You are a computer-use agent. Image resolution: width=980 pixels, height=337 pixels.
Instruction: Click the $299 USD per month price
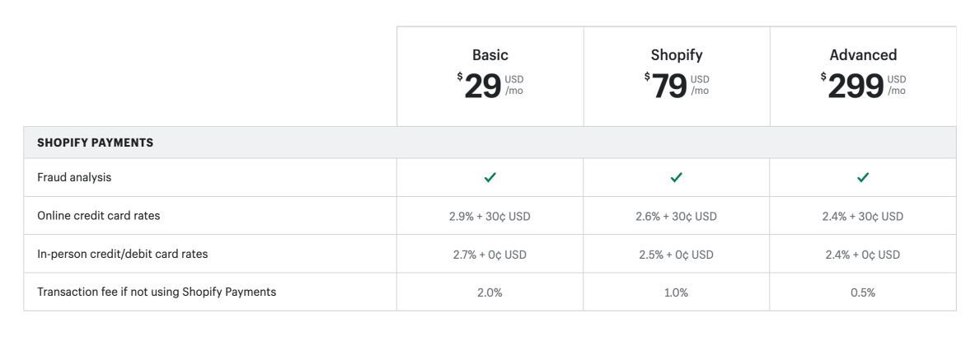[863, 86]
